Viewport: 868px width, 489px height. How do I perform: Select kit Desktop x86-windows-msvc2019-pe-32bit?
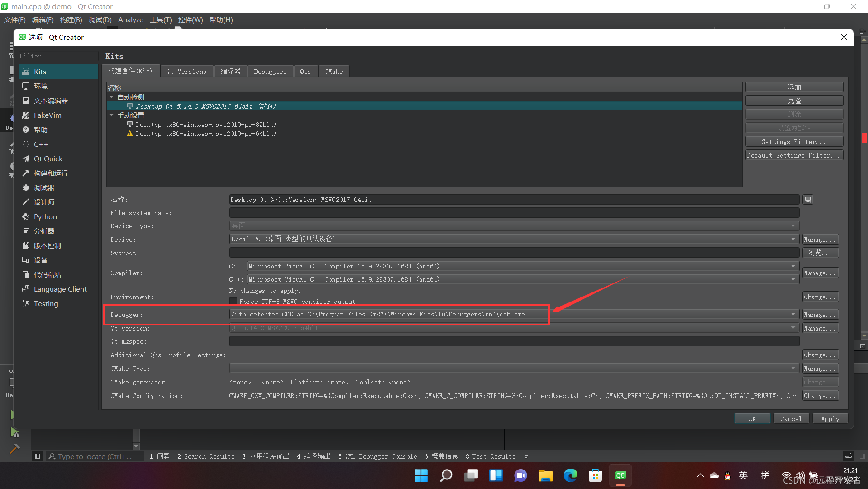click(x=206, y=125)
